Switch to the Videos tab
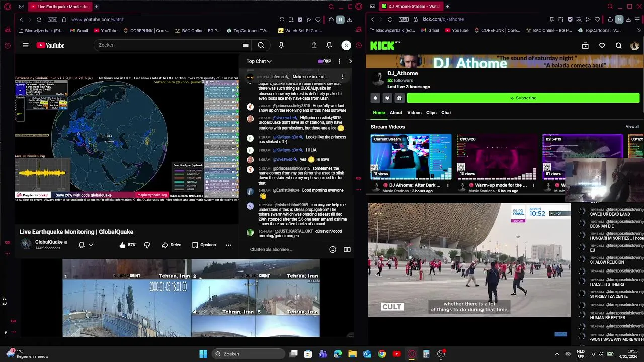The height and width of the screenshot is (362, 644). pos(414,113)
